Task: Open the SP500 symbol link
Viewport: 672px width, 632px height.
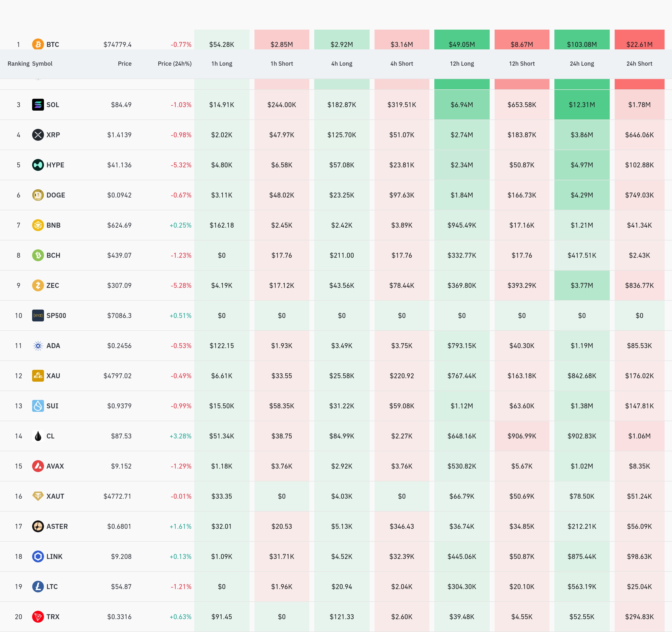Action: (x=56, y=316)
